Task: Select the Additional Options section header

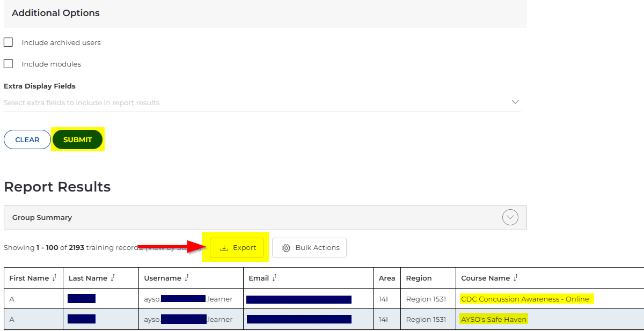Action: coord(56,13)
